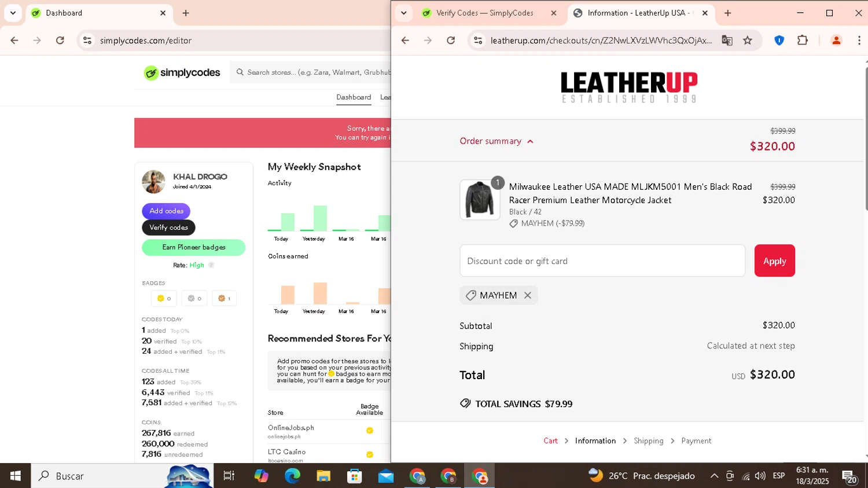Open Chrome three-dot menu
This screenshot has height=488, width=868.
click(x=859, y=41)
